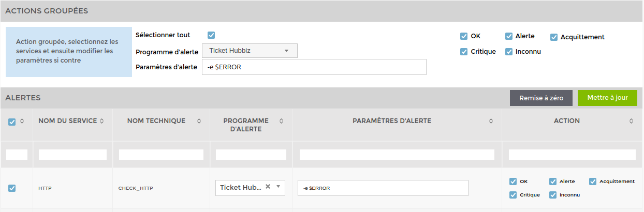Sort by Nom technique column arrows
Screen dimensions: 644x212
coord(199,121)
